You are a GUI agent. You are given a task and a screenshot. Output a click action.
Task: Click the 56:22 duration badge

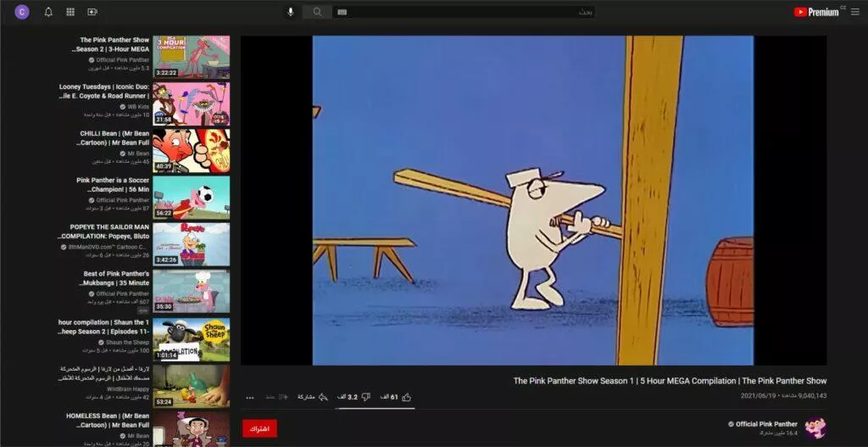pos(164,213)
